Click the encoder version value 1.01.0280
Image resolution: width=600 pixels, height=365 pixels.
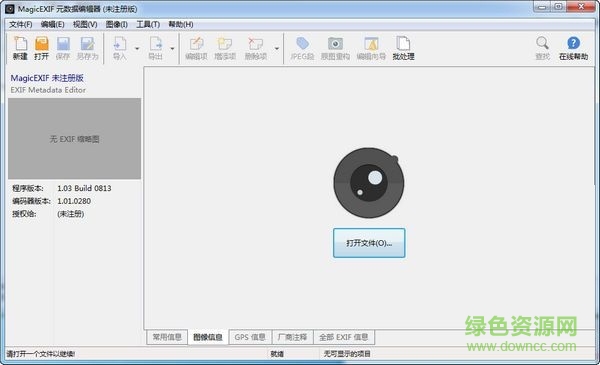(74, 201)
